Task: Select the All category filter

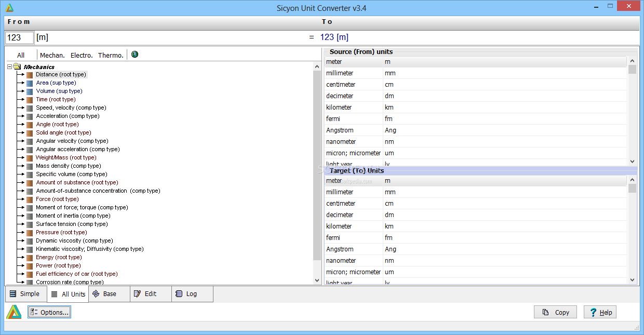Action: [21, 55]
